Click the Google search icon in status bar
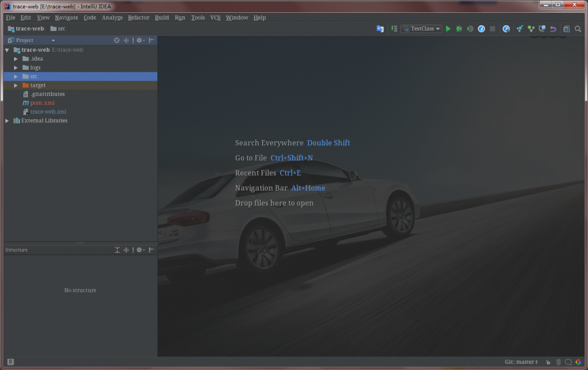Screen dimensions: 588x370 tap(579, 362)
